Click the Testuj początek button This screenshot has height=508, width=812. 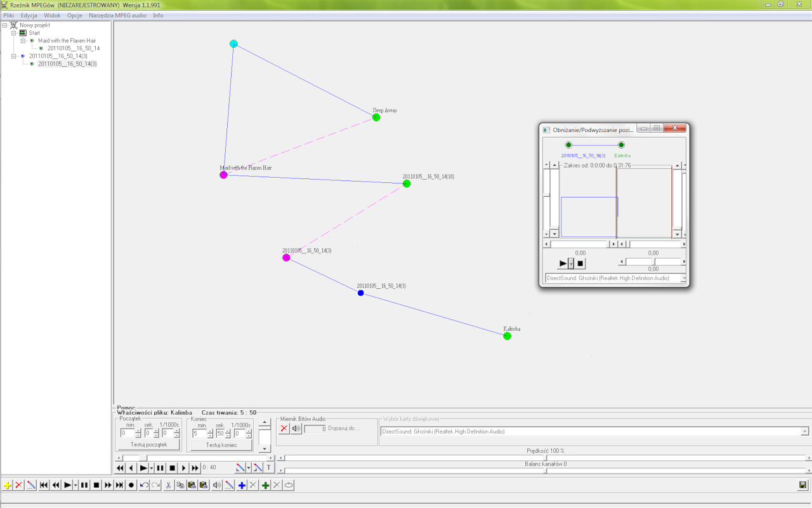(148, 445)
